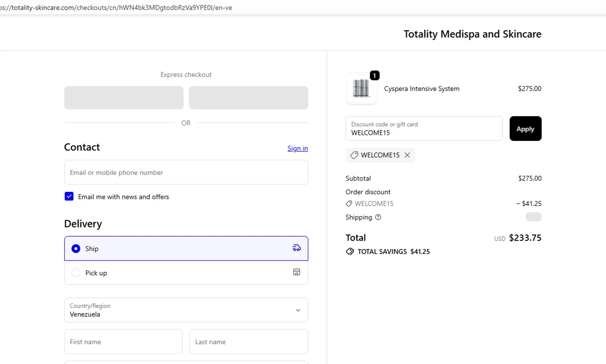Click the Apply discount button
The image size is (606, 364).
click(525, 128)
